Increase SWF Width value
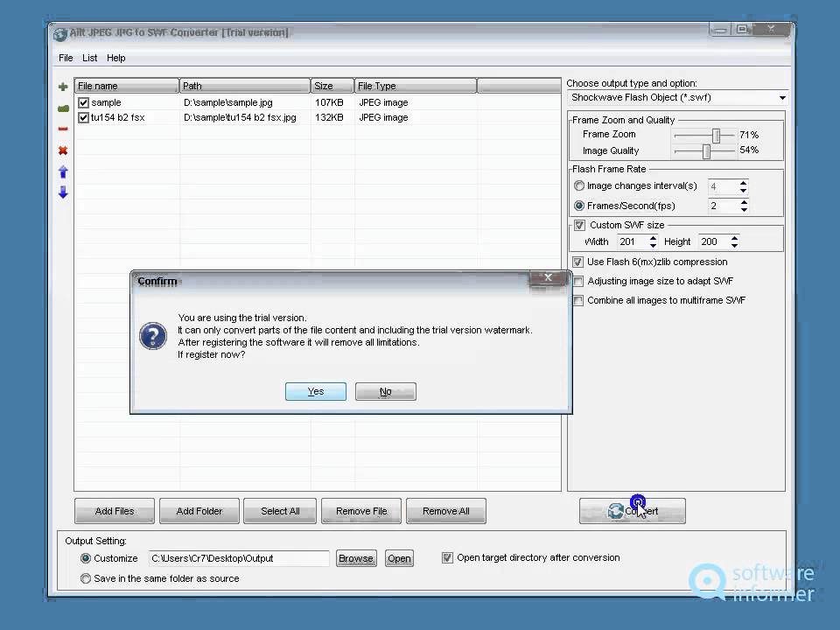The image size is (840, 630). [653, 238]
